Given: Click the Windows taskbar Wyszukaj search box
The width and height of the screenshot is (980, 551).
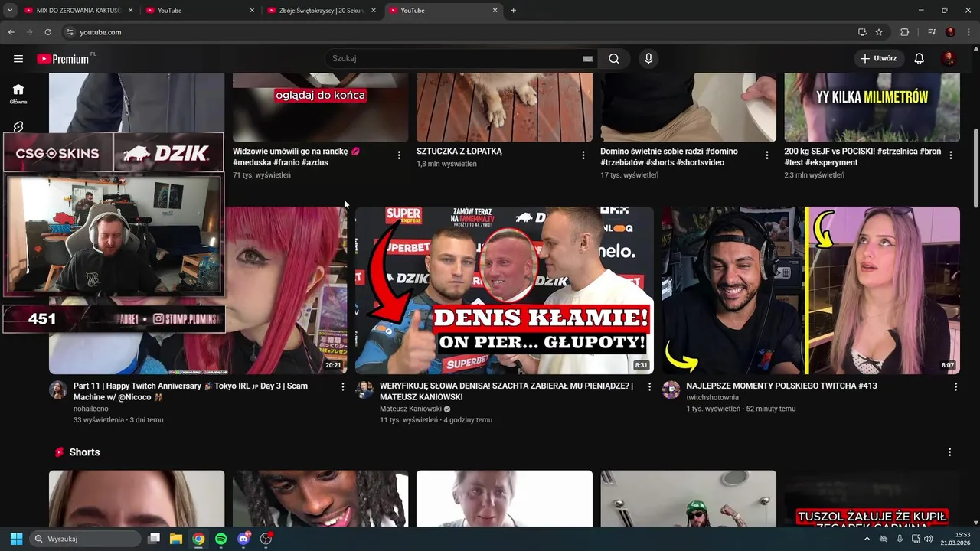Looking at the screenshot, I should tap(86, 539).
